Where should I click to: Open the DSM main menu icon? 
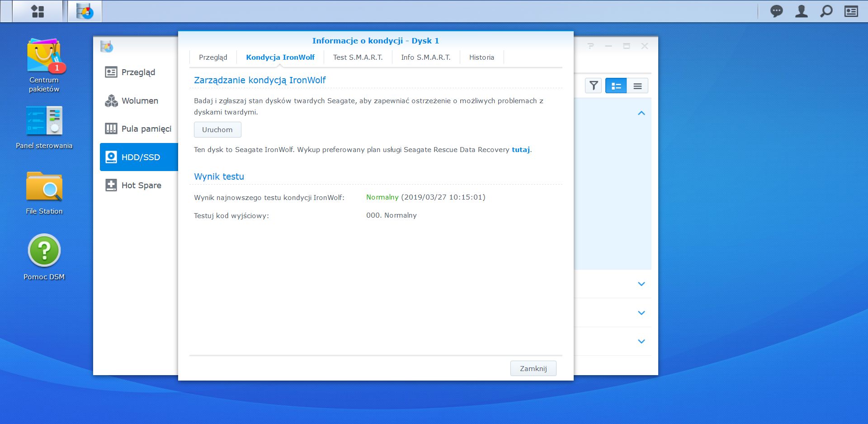pos(38,11)
